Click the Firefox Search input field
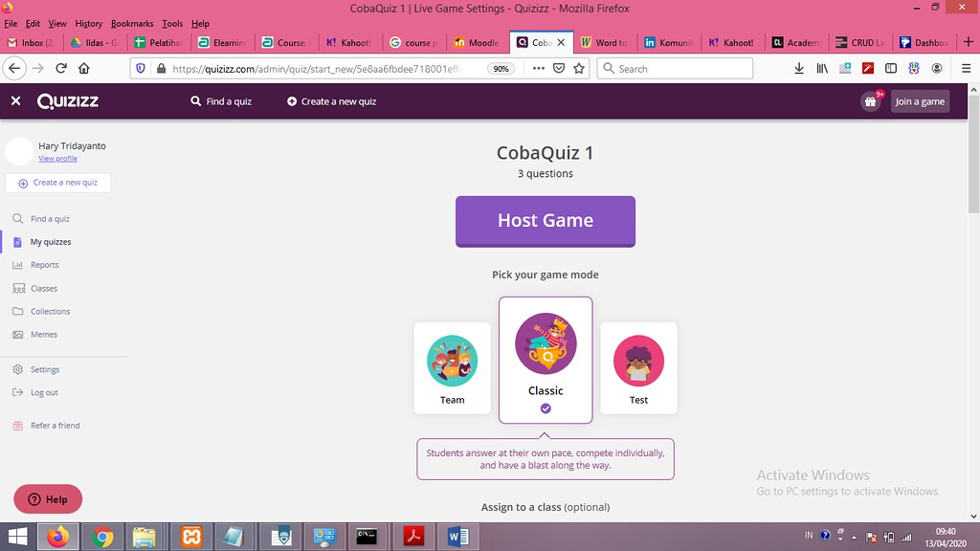The image size is (980, 551). click(x=675, y=68)
